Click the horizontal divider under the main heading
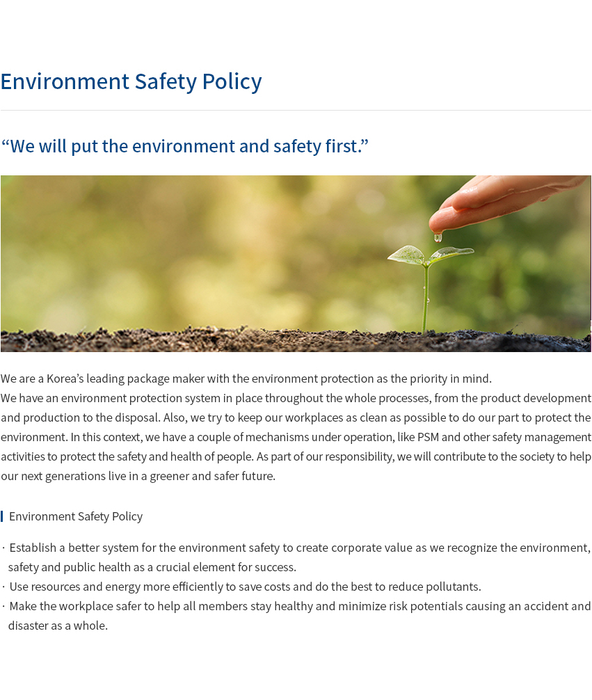 tap(296, 110)
